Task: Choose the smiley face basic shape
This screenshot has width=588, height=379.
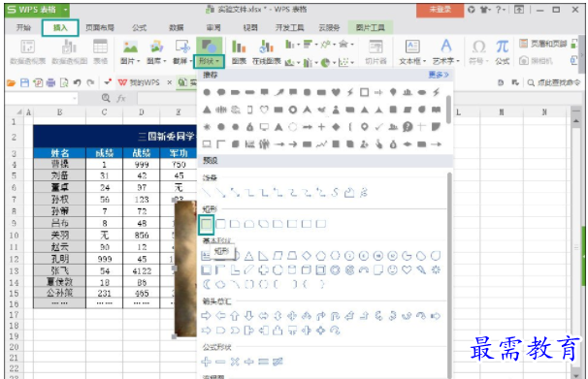Action: 392,270
